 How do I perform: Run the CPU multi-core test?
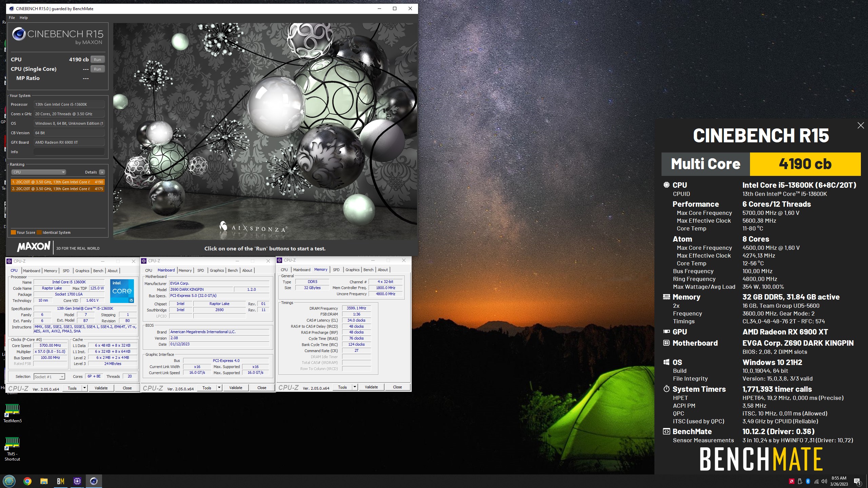(97, 59)
